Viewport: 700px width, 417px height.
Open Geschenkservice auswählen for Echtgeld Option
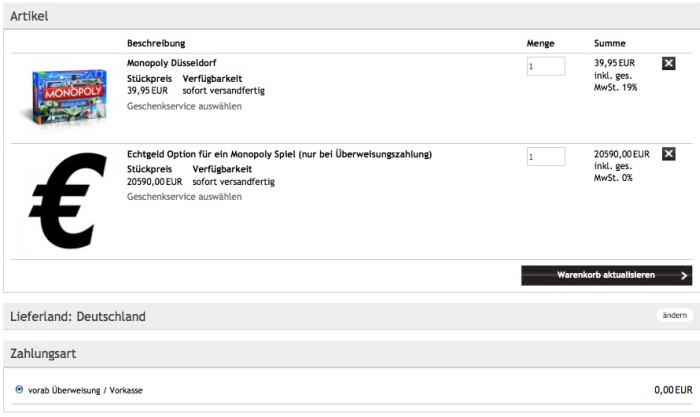pos(184,197)
